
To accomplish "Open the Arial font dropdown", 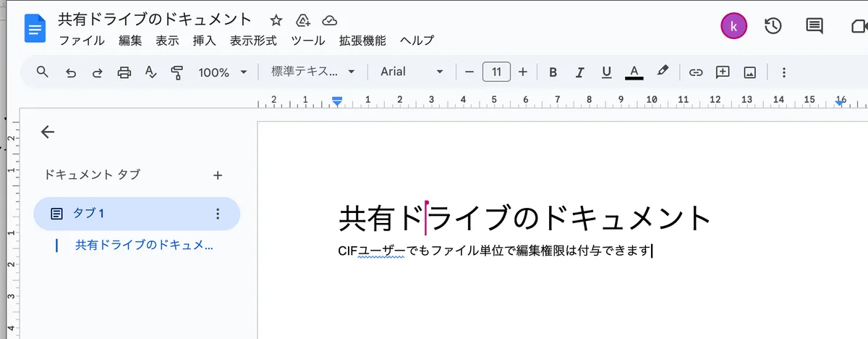I will point(412,72).
